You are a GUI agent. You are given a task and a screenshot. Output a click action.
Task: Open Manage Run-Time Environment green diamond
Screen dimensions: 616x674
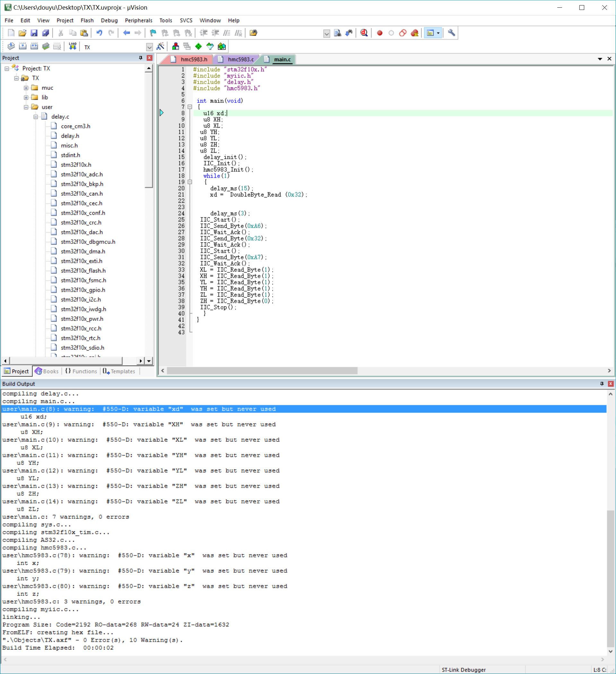[x=198, y=46]
